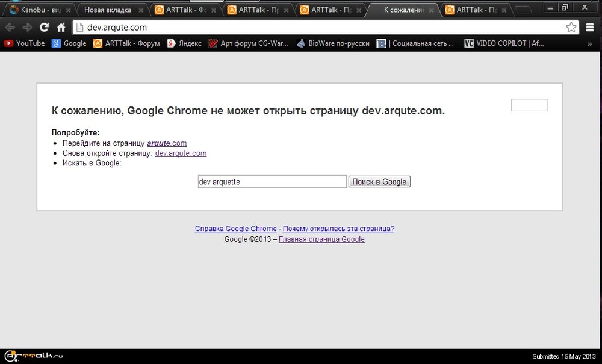The image size is (602, 364).
Task: Open the Арт форум CG-War bookmark
Action: (x=249, y=43)
